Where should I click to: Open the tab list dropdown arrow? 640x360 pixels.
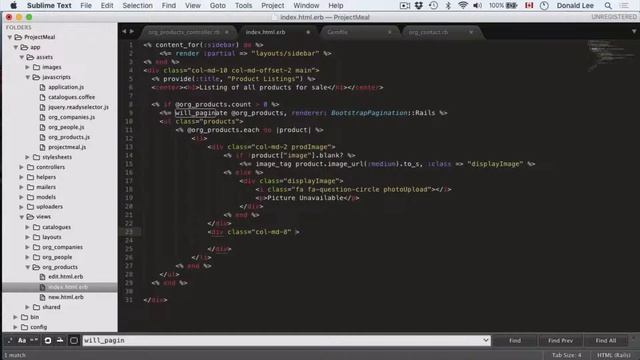[634, 31]
